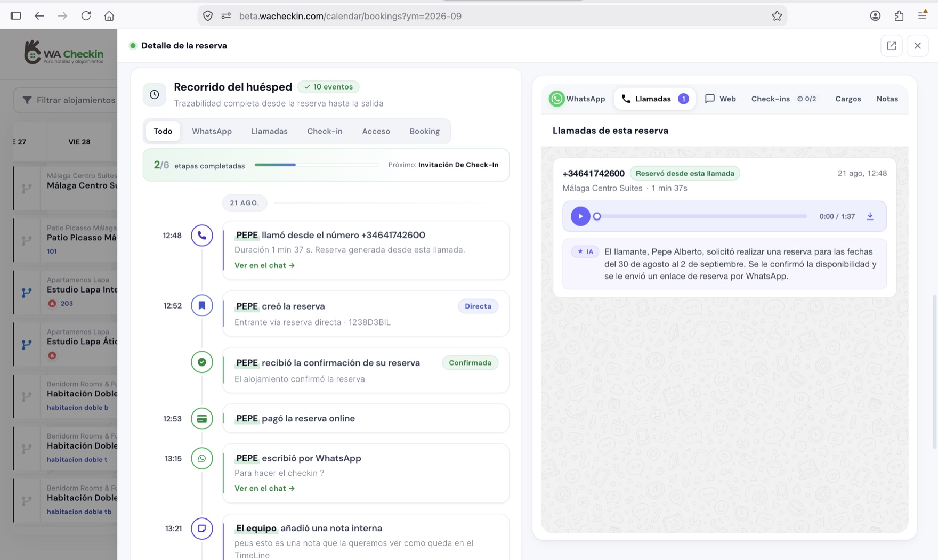Screen dimensions: 938x560
Task: Click the payment card icon at 12:53
Action: (202, 418)
